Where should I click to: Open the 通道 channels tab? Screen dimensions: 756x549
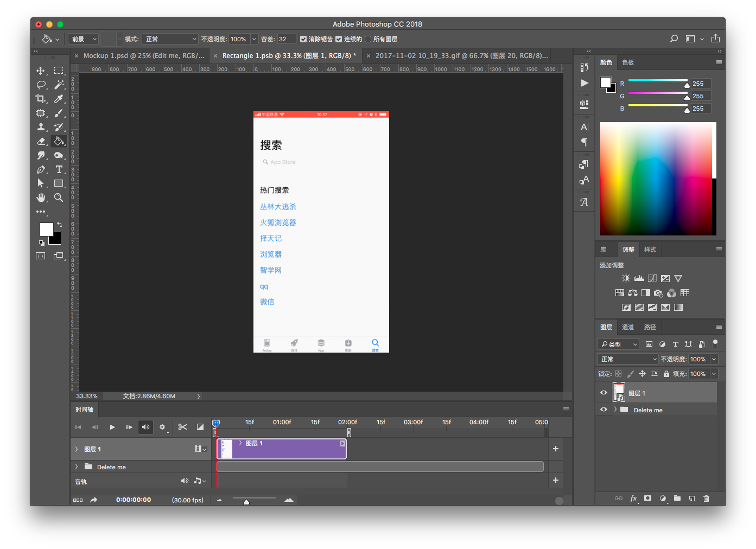click(627, 327)
